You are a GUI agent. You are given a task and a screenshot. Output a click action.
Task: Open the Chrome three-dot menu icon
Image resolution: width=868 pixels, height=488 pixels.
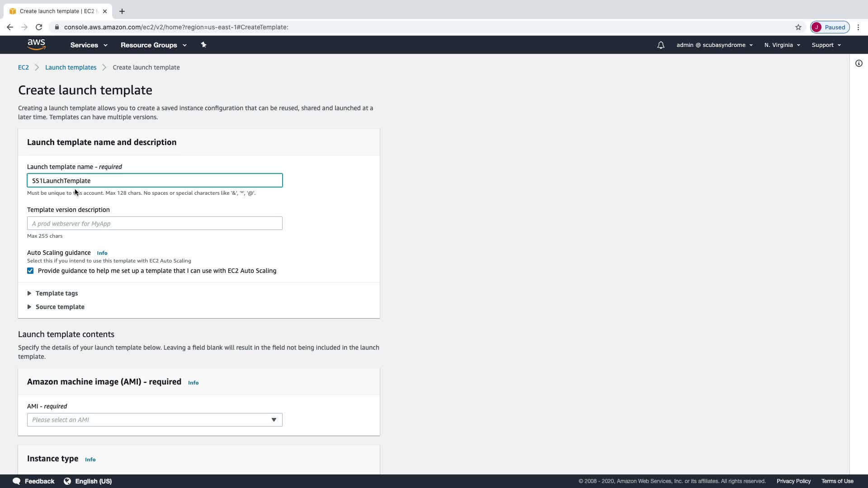[x=858, y=27]
